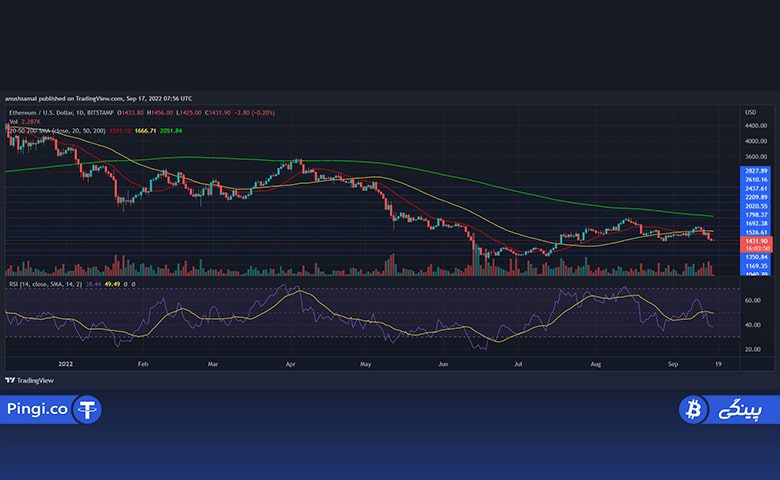Open the Pingi.co link in the banner
This screenshot has width=780, height=480.
click(x=37, y=409)
